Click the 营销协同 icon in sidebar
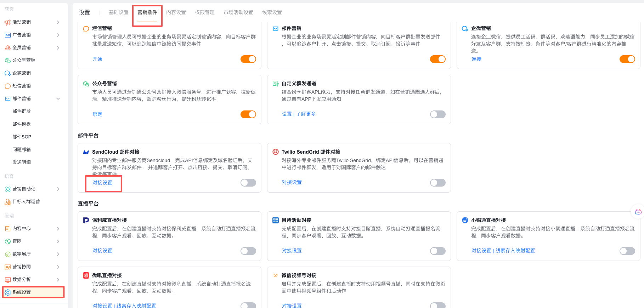This screenshot has width=644, height=308. pos(7,267)
